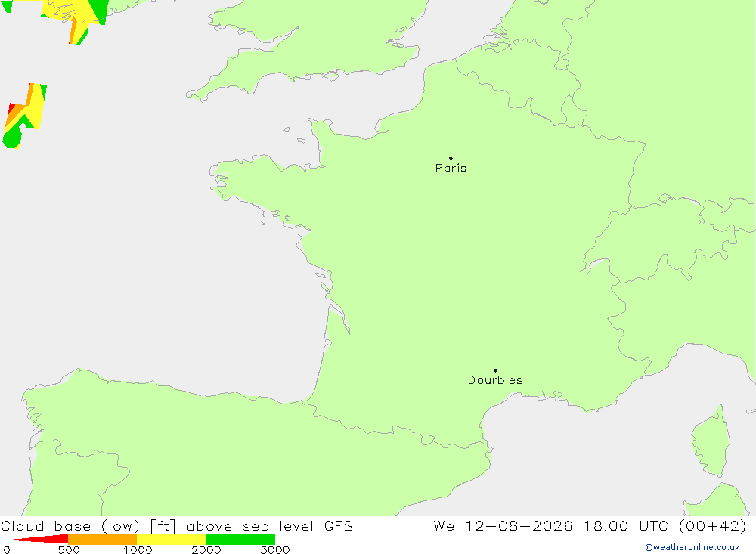
Task: Click the island of Corsica on the map
Action: [x=711, y=441]
